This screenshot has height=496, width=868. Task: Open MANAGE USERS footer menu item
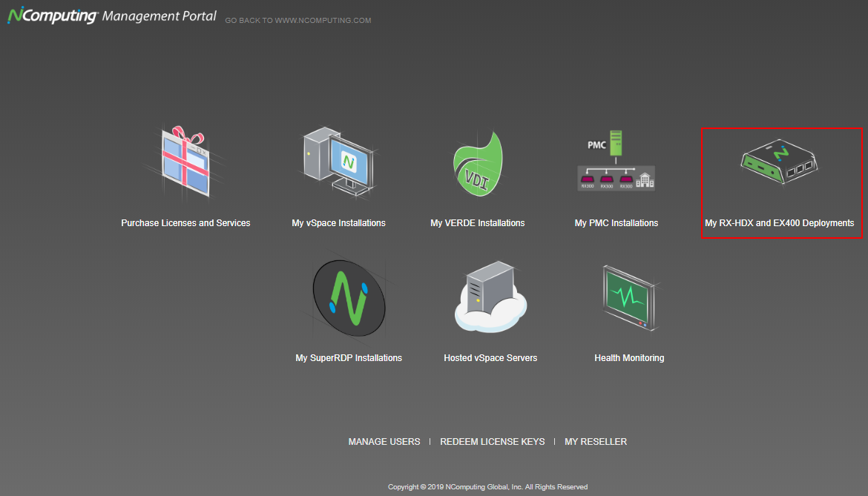[384, 442]
